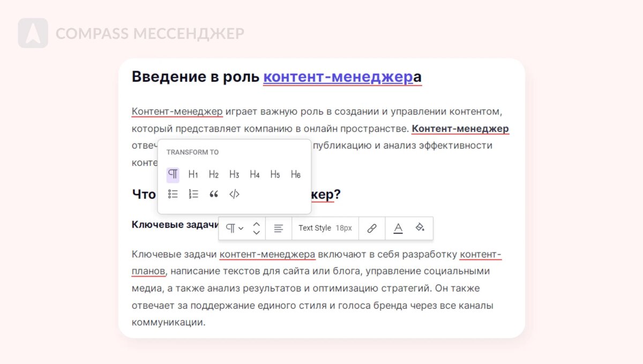Open the text color picker
The width and height of the screenshot is (643, 364).
(x=398, y=228)
